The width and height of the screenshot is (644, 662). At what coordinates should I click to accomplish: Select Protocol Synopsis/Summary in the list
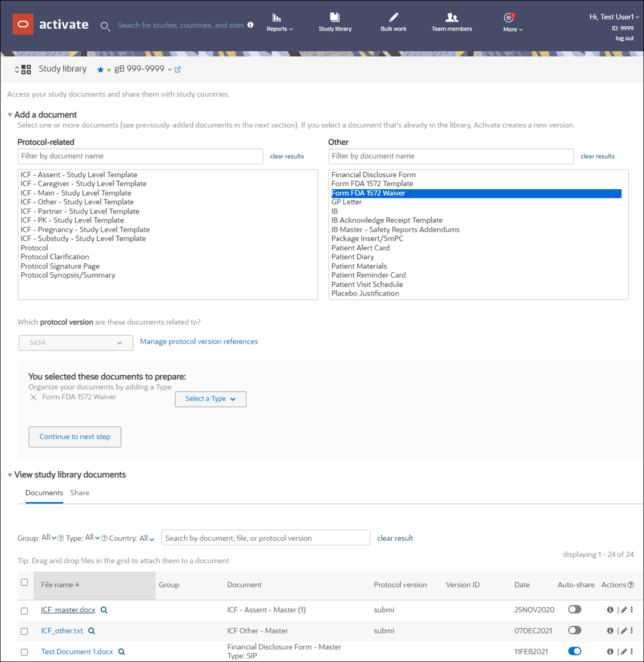click(x=68, y=275)
